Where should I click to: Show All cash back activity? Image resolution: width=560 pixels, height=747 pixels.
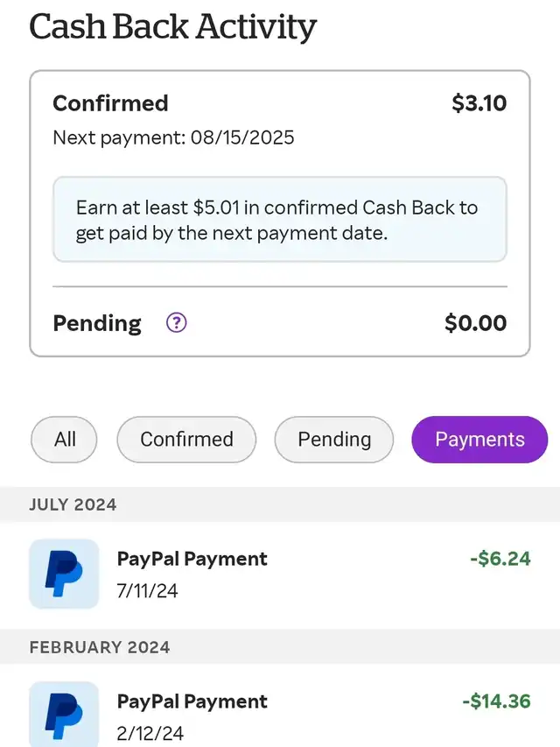pos(65,439)
